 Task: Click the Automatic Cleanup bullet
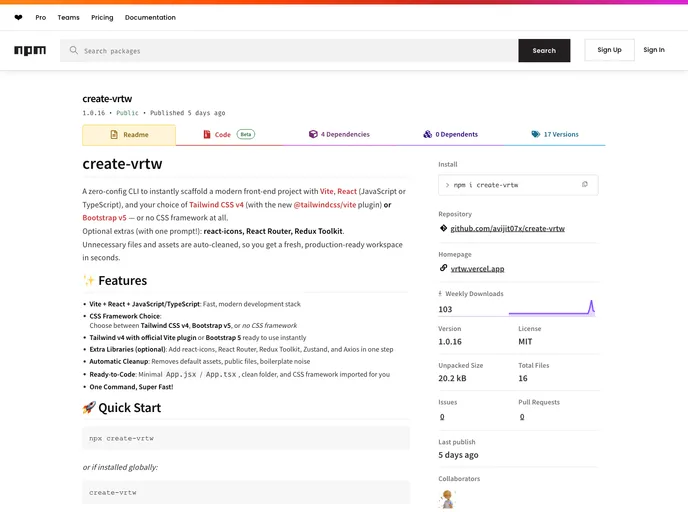[x=200, y=362]
